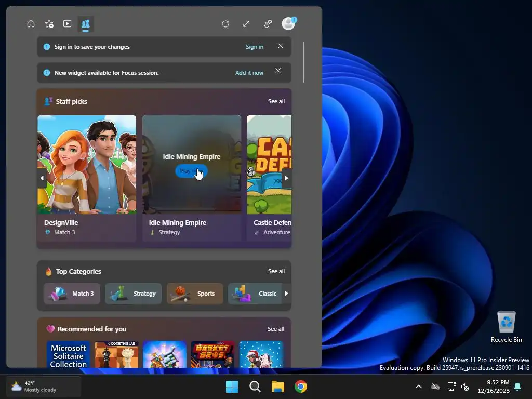The height and width of the screenshot is (399, 532).
Task: Open the clock and date flyout
Action: [x=494, y=387]
